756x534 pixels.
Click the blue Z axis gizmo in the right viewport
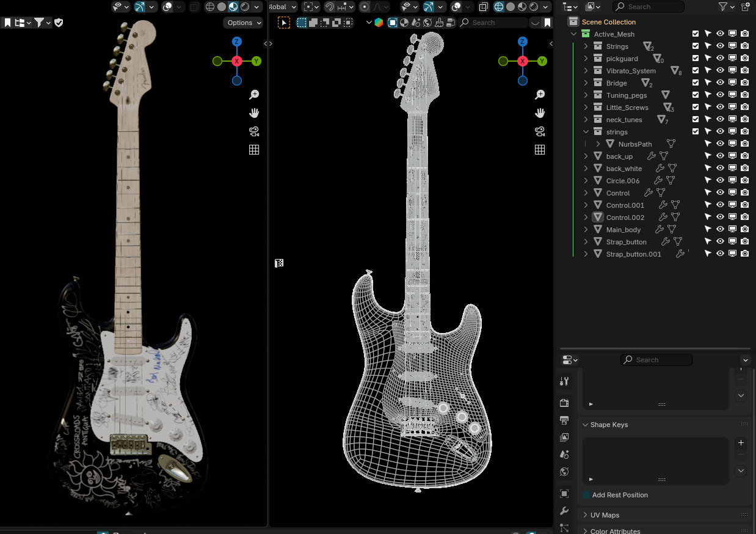pos(523,42)
